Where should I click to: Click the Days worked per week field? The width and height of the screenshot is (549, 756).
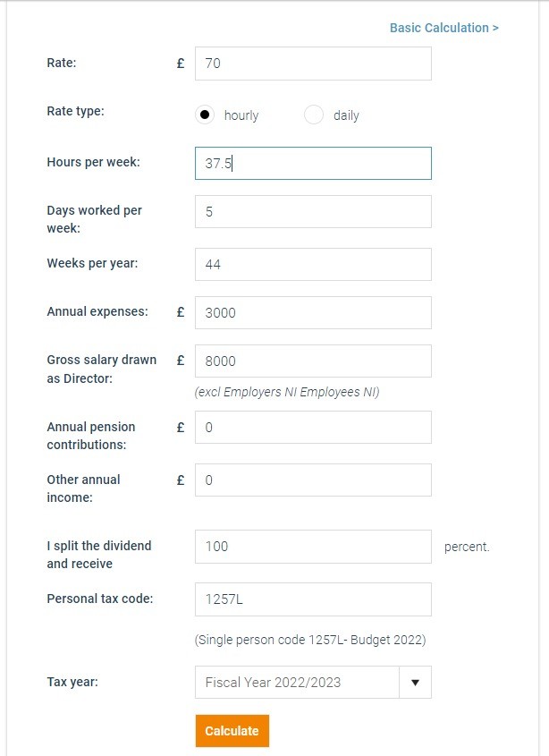[x=313, y=212]
